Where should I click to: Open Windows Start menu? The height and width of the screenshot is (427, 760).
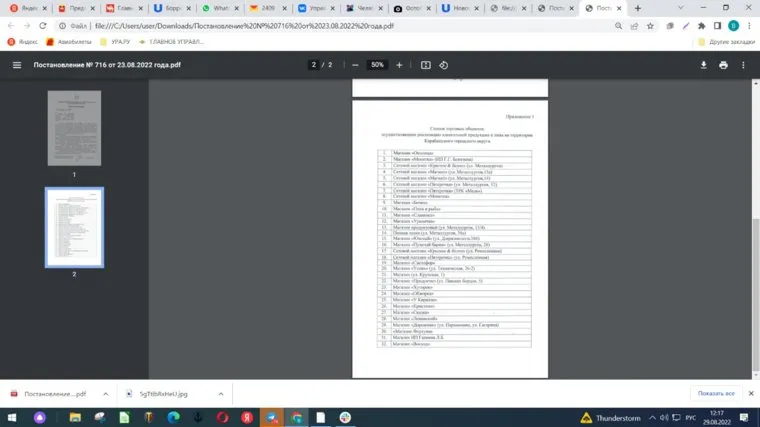(x=13, y=417)
